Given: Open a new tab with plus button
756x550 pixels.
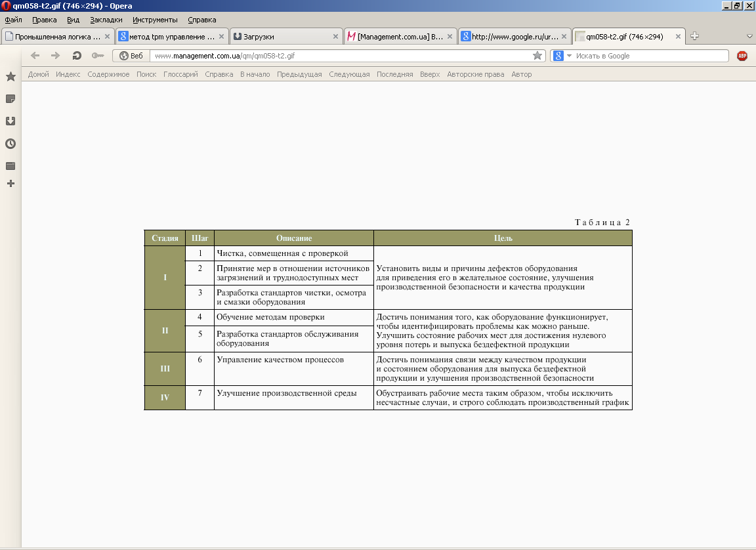Looking at the screenshot, I should (x=694, y=36).
